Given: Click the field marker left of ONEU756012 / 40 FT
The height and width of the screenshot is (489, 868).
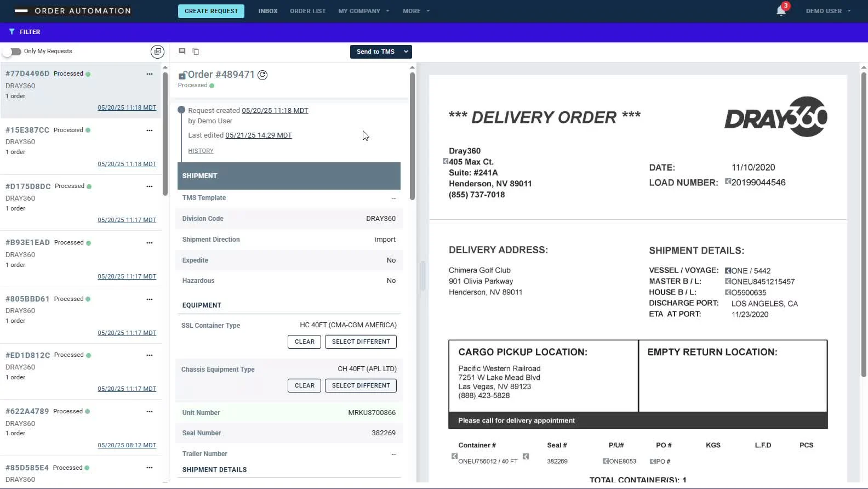Looking at the screenshot, I should click(x=454, y=456).
